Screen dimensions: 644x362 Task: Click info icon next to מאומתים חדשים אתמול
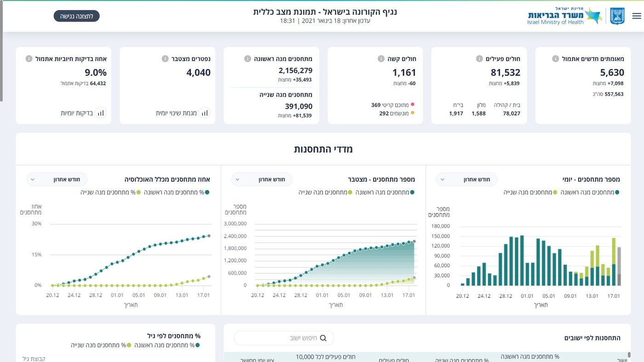click(555, 59)
